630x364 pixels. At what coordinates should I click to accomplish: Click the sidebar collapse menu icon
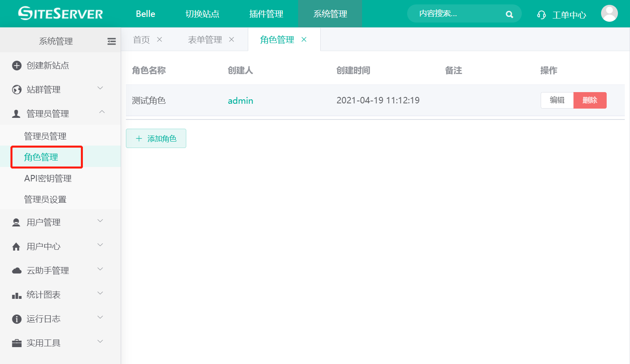pos(111,41)
